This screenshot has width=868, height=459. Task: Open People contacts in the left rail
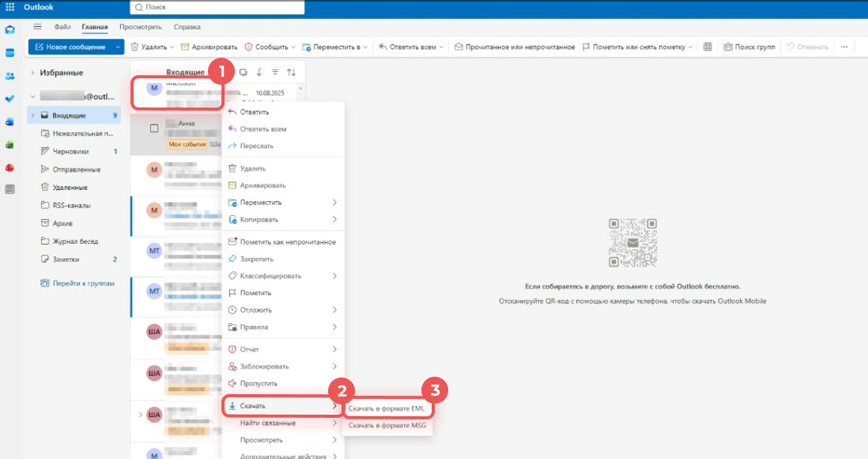pyautogui.click(x=10, y=76)
